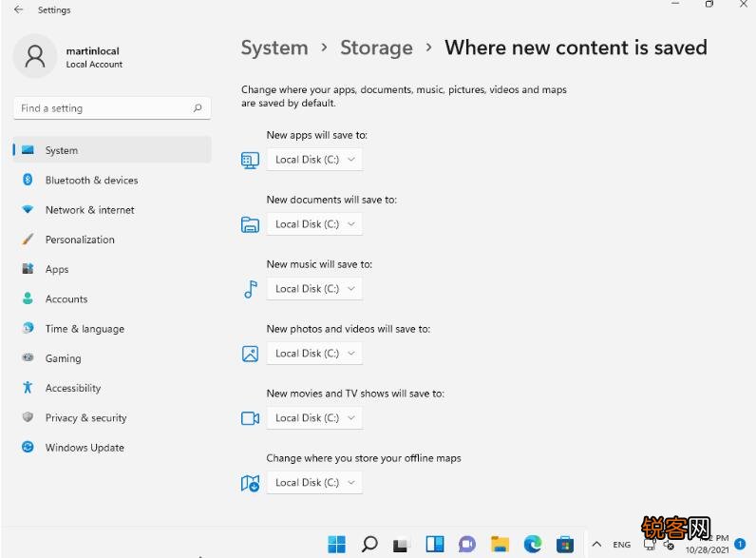Click the Apps icon in sidebar
Viewport: 756px width, 558px height.
(x=28, y=269)
